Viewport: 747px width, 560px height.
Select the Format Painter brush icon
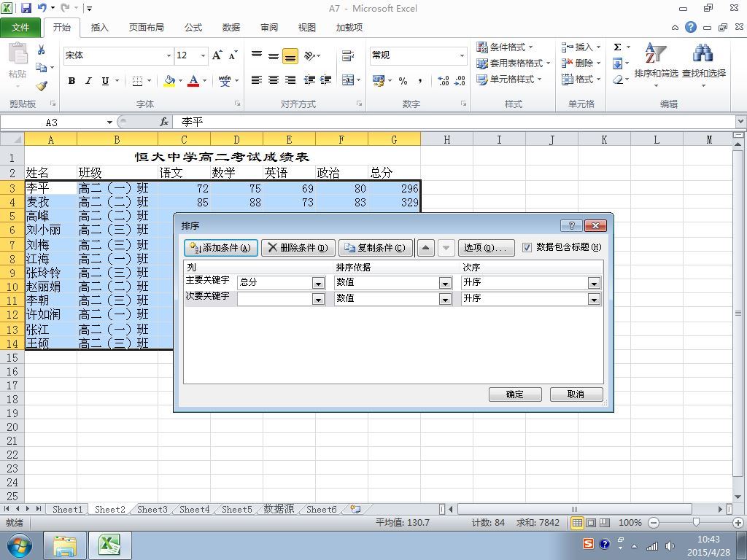pos(42,86)
